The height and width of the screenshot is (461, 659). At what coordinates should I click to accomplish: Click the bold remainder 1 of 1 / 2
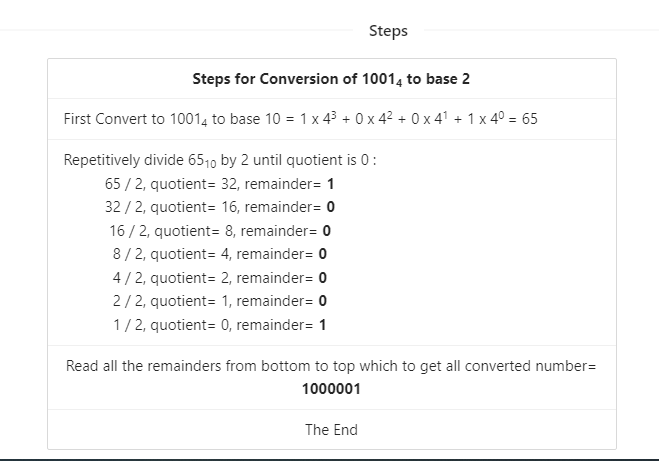(x=322, y=325)
